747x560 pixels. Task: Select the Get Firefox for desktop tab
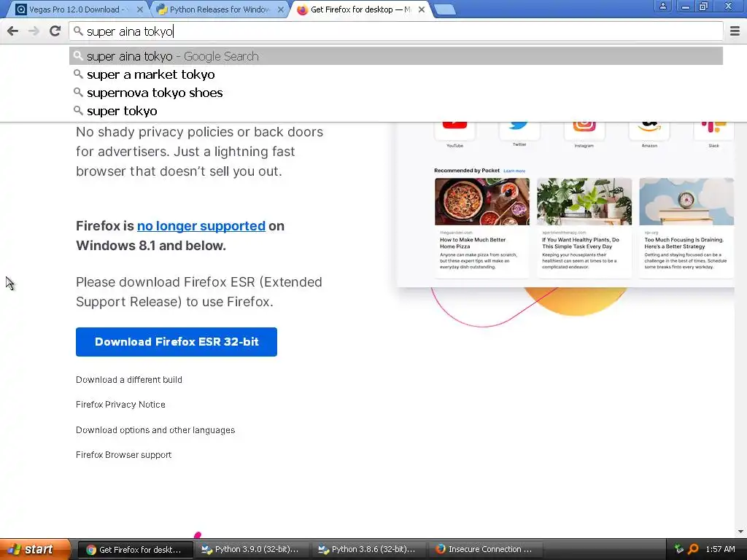click(x=360, y=9)
